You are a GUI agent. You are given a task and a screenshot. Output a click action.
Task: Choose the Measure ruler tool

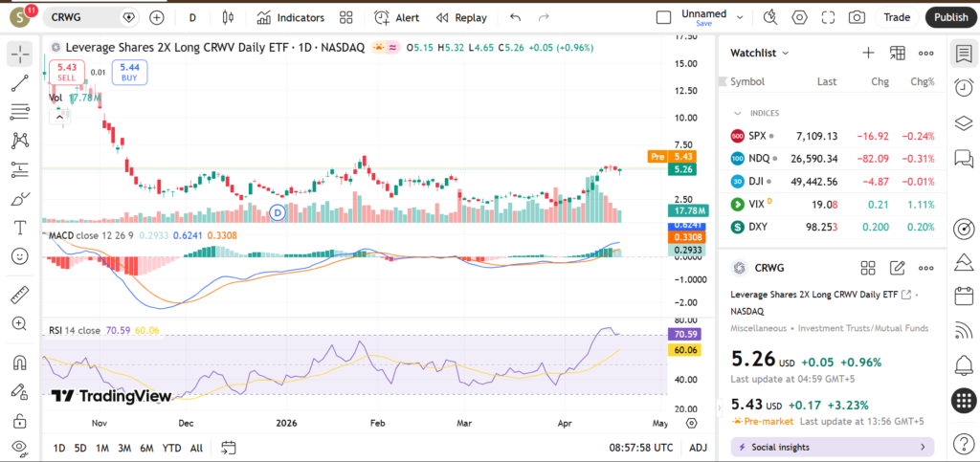pyautogui.click(x=19, y=295)
